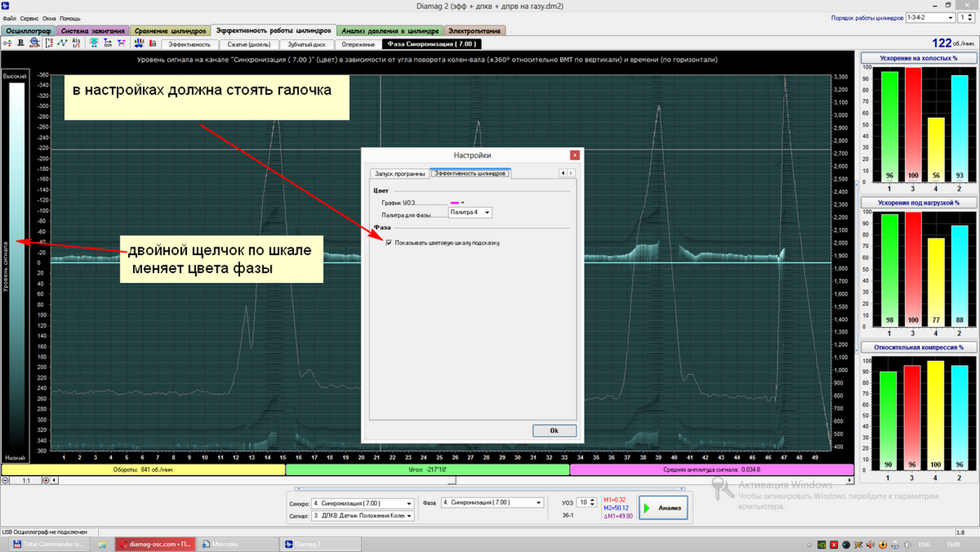Screen dimensions: 980x552
Task: Click the Угол -217°10' status field
Action: (428, 470)
